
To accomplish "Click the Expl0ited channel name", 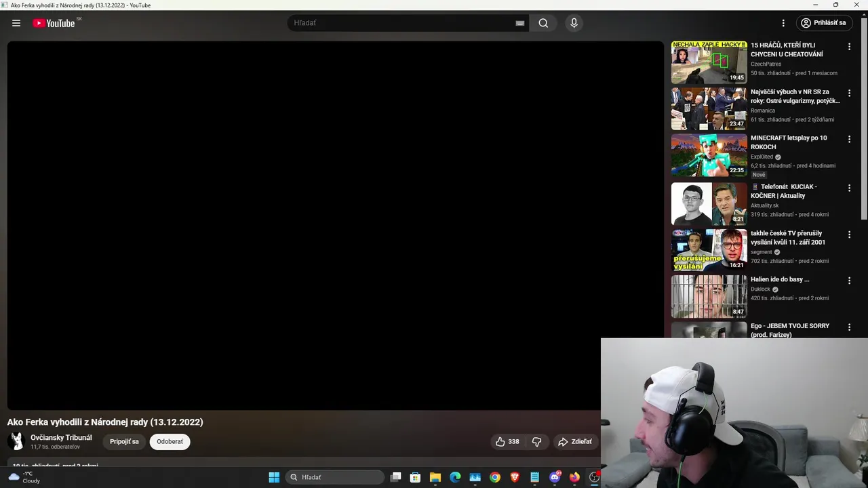I will [x=762, y=157].
